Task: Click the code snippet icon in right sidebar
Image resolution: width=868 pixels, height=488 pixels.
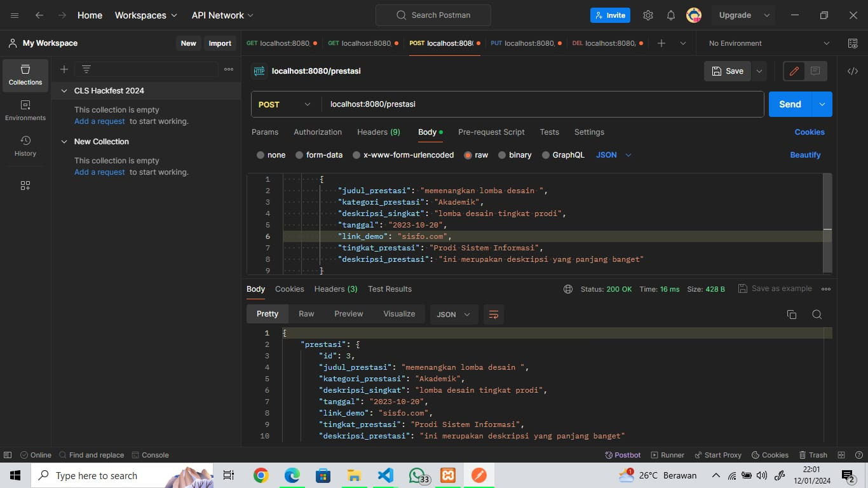Action: pyautogui.click(x=853, y=71)
